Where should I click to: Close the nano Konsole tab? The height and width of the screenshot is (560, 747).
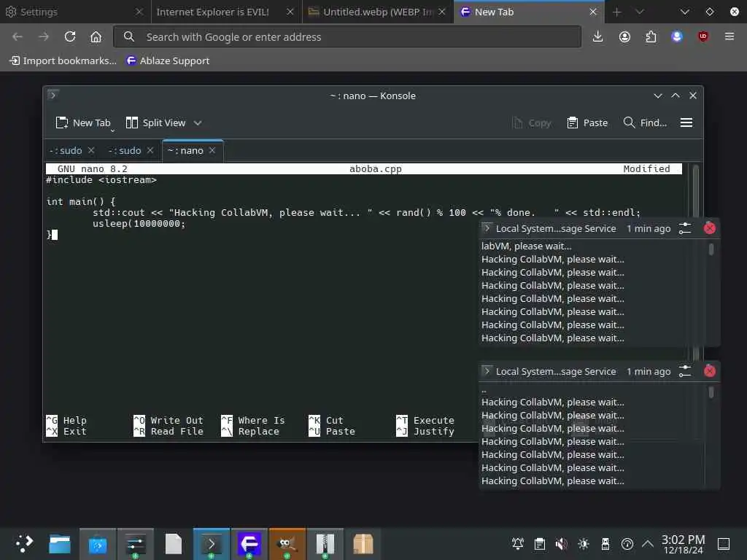pyautogui.click(x=212, y=150)
